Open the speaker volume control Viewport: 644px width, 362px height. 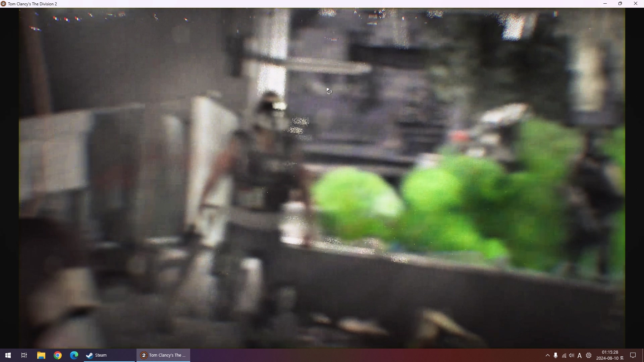click(572, 355)
